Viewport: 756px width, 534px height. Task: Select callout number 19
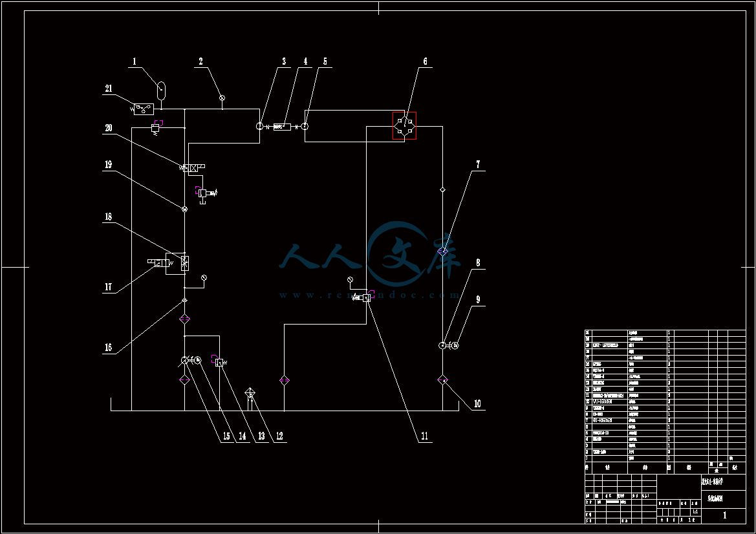(109, 164)
